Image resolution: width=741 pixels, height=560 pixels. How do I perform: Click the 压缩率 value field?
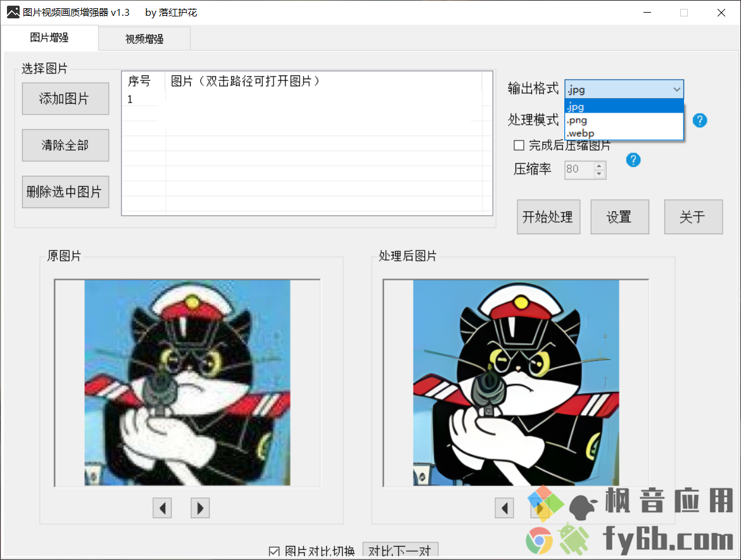point(579,170)
